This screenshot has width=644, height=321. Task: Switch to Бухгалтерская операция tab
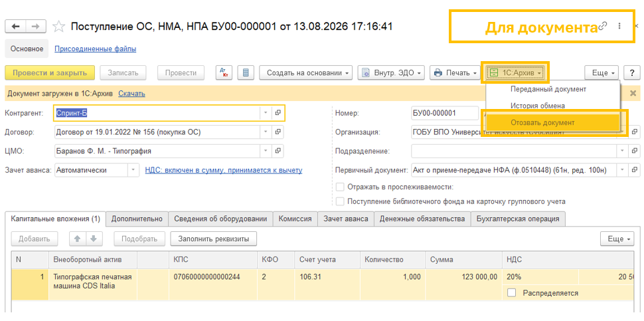[x=518, y=219]
